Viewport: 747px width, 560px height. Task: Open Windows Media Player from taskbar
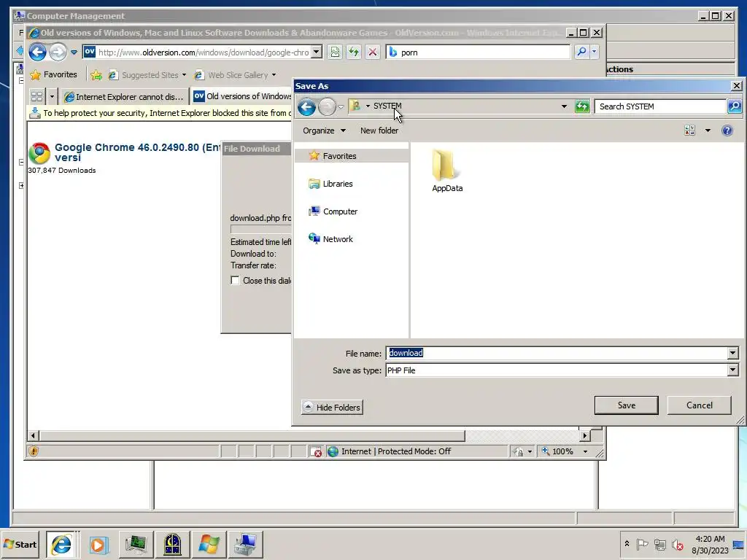pyautogui.click(x=99, y=544)
